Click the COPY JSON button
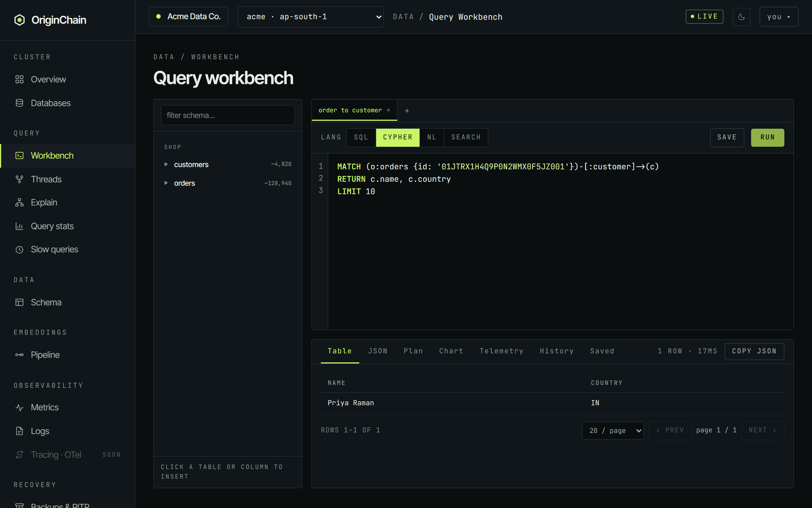Screen dimensions: 812x508 pos(754,351)
